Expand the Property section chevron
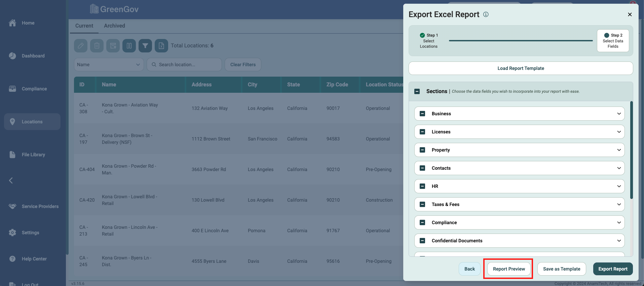 [619, 150]
